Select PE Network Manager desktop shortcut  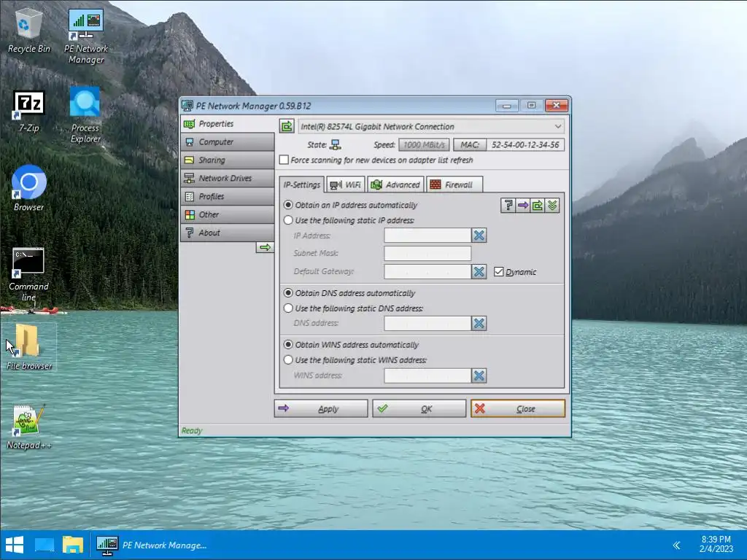tap(86, 36)
